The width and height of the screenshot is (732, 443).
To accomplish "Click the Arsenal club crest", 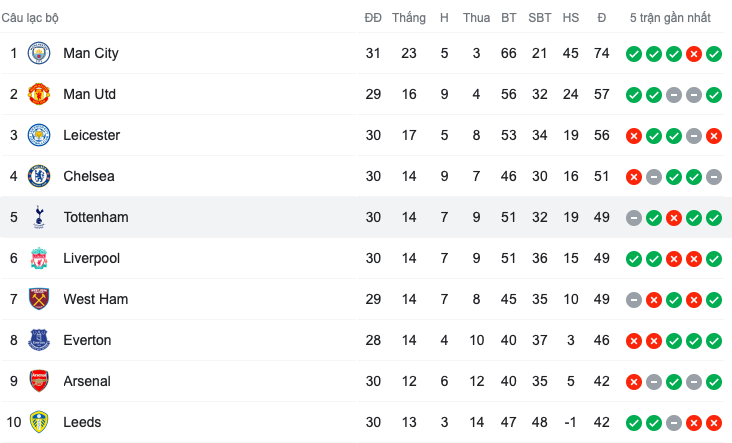I will 39,381.
